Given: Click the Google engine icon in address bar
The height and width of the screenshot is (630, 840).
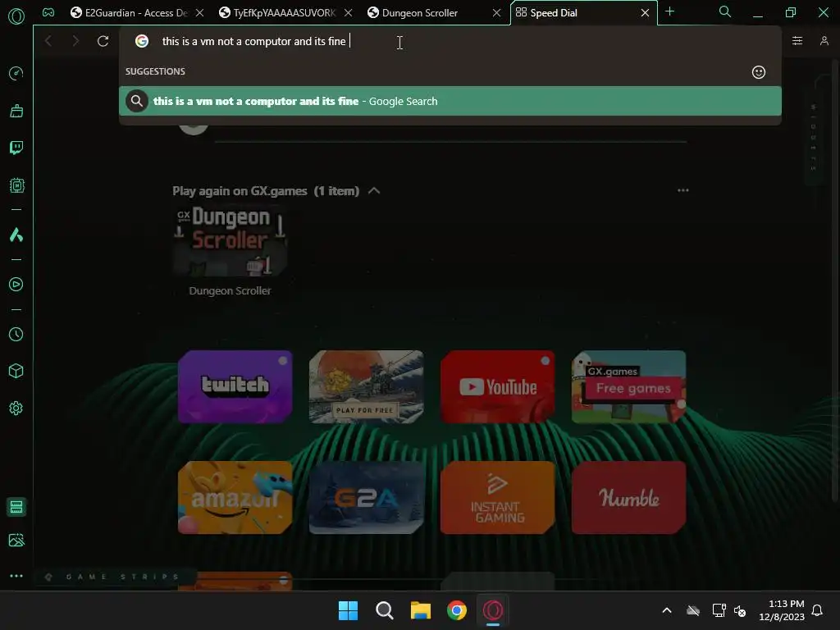Looking at the screenshot, I should tap(142, 41).
